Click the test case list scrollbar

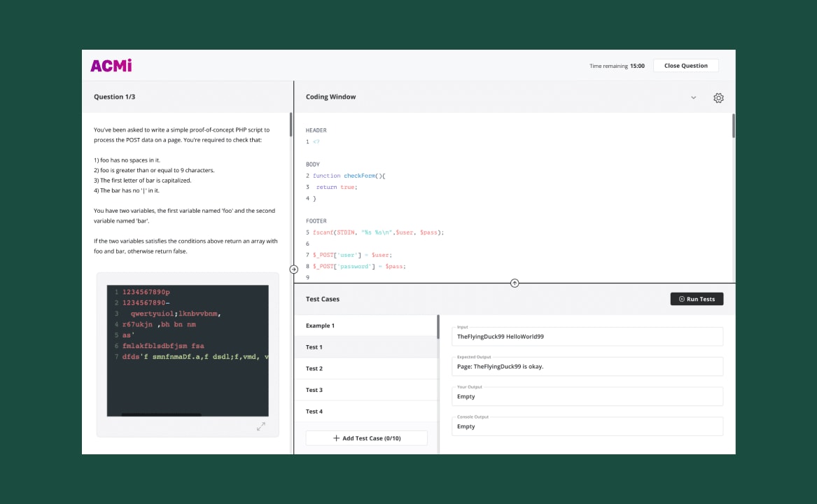point(438,327)
